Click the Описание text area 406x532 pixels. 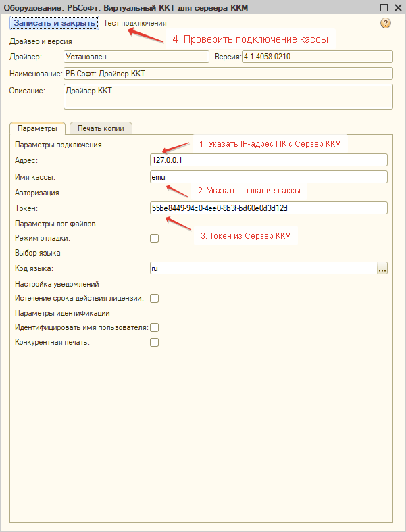228,97
